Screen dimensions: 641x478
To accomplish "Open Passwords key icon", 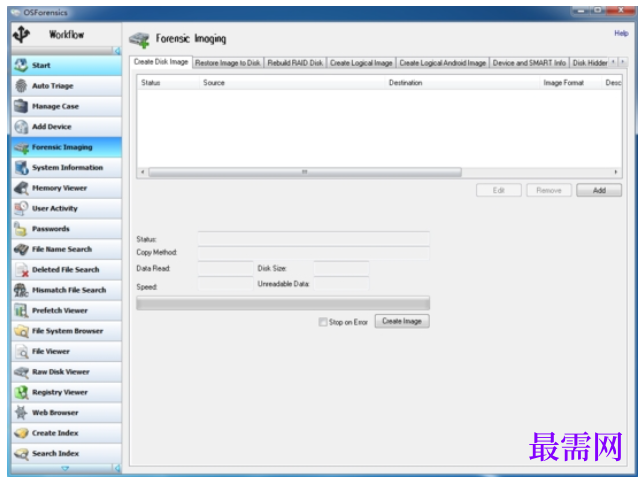I will pos(20,229).
